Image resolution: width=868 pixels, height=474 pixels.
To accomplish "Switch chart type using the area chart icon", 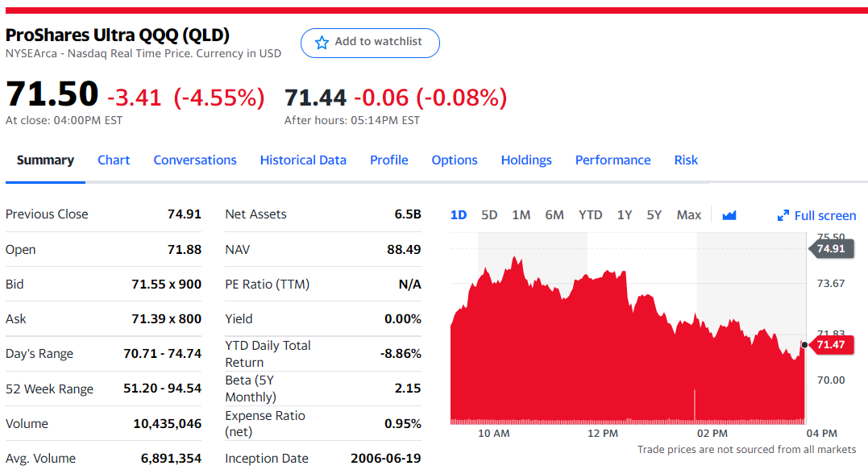I will pos(729,215).
